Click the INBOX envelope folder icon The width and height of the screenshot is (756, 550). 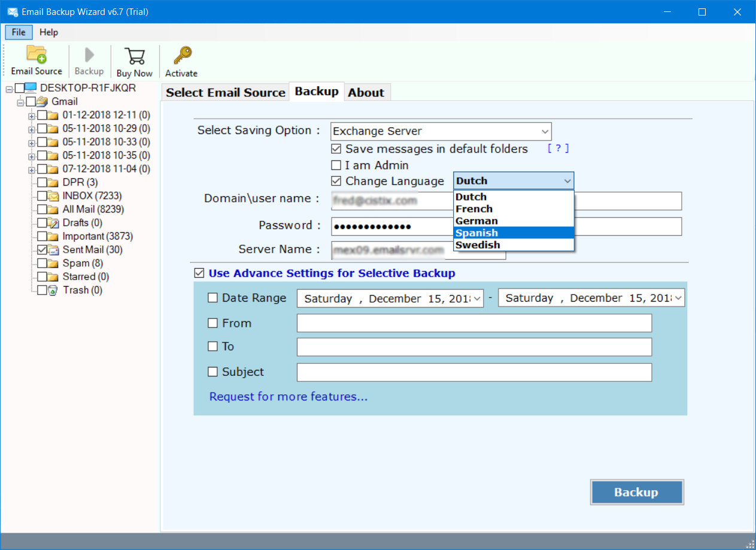(53, 196)
